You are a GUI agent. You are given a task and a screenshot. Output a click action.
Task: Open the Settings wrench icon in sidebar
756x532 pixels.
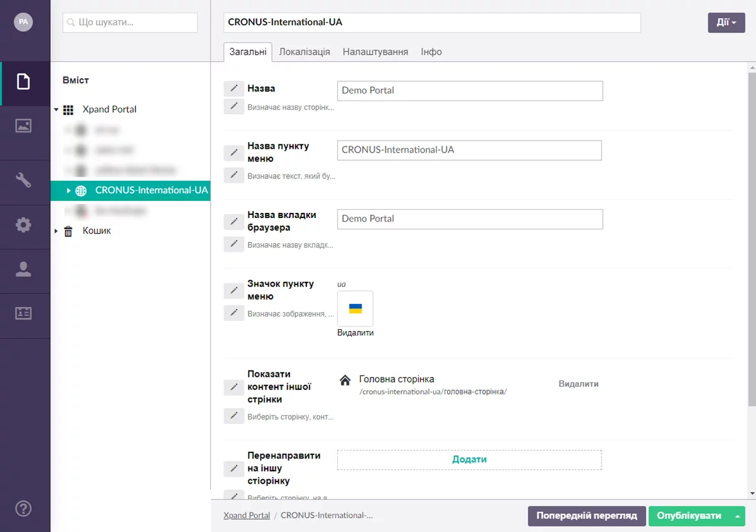[x=24, y=181]
